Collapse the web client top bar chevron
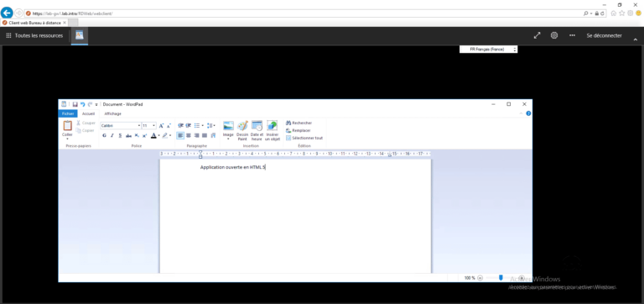Screen dimensions: 644x304 pos(636,40)
